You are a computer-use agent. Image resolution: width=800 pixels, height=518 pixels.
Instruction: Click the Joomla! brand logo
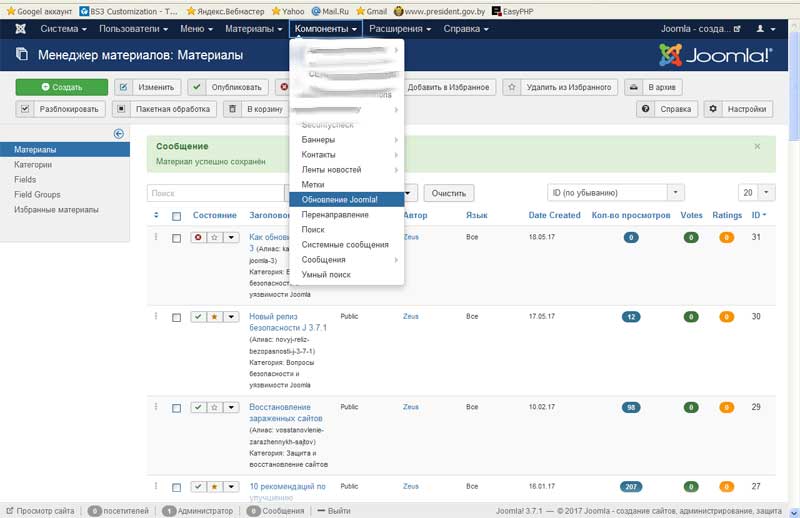tap(715, 55)
